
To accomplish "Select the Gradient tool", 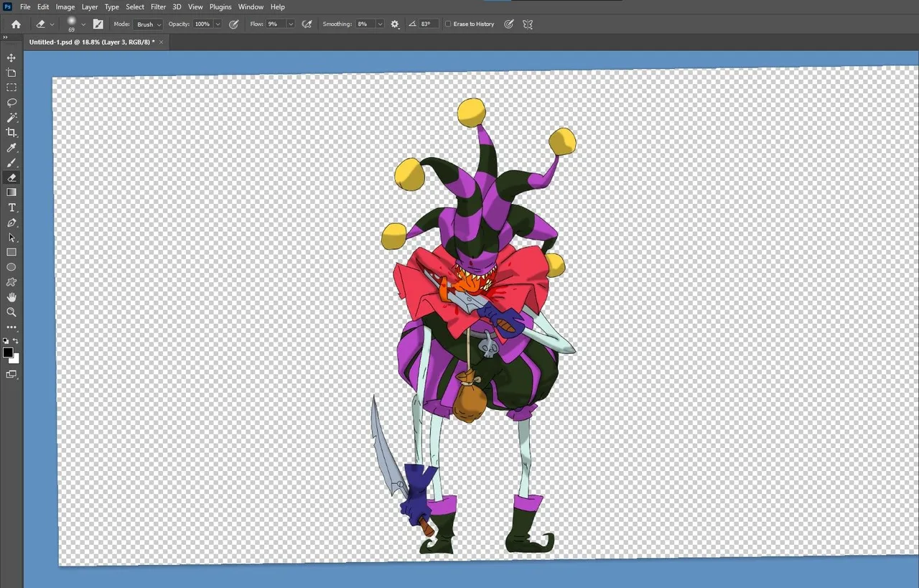I will pos(11,192).
